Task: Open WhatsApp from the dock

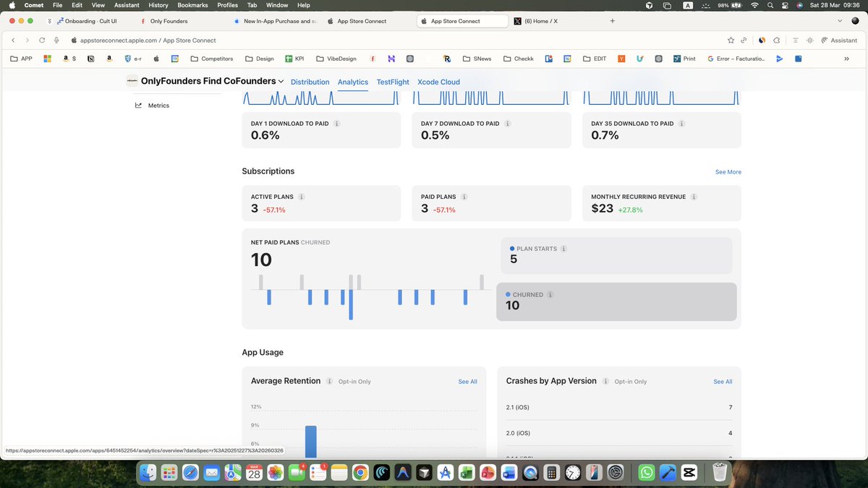Action: pos(647,473)
